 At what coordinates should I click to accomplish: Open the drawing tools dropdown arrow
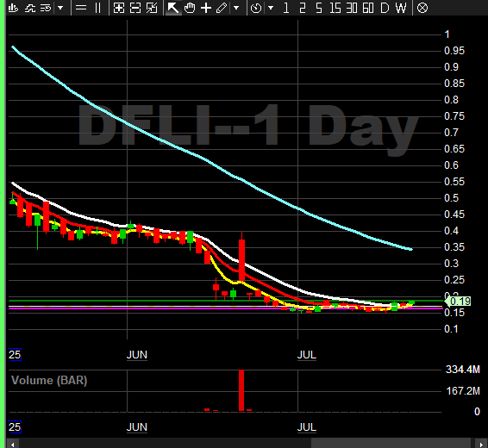click(236, 8)
